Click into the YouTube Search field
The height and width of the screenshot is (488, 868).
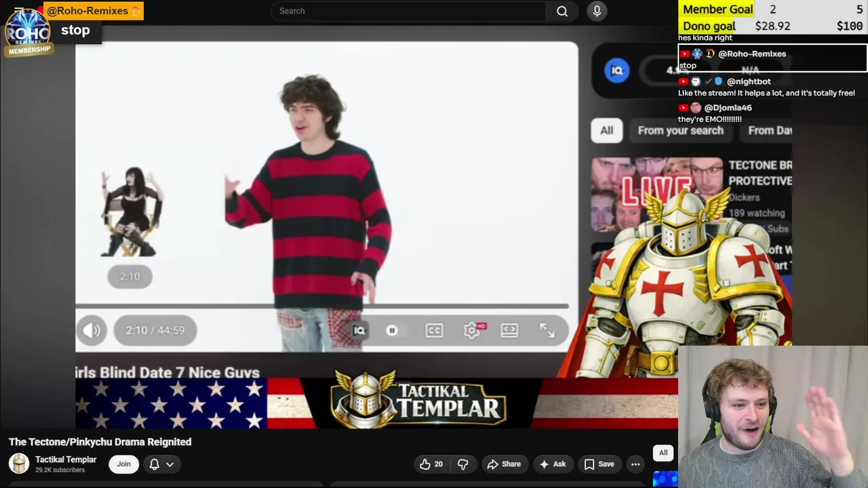[x=408, y=11]
